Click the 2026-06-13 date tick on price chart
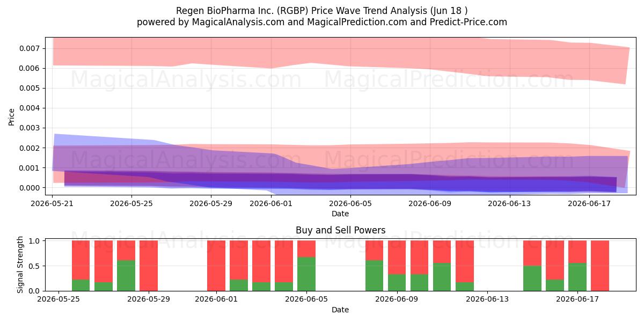The height and width of the screenshot is (322, 644). click(x=510, y=203)
